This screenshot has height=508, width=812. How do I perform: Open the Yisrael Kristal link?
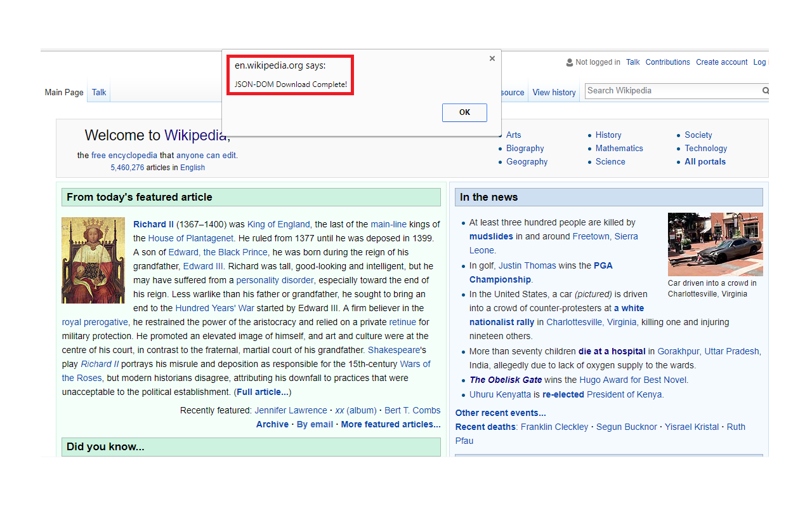[691, 427]
